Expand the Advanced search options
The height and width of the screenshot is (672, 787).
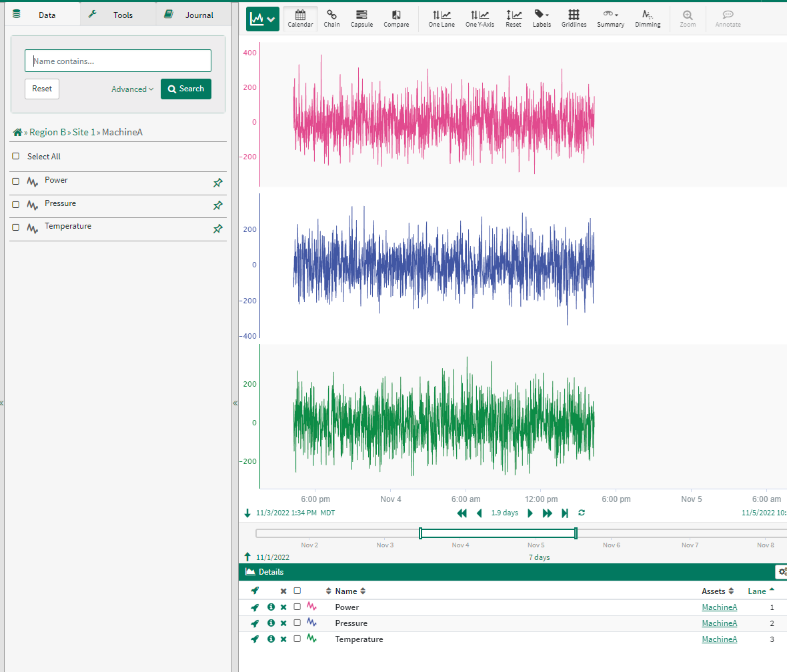(x=132, y=89)
